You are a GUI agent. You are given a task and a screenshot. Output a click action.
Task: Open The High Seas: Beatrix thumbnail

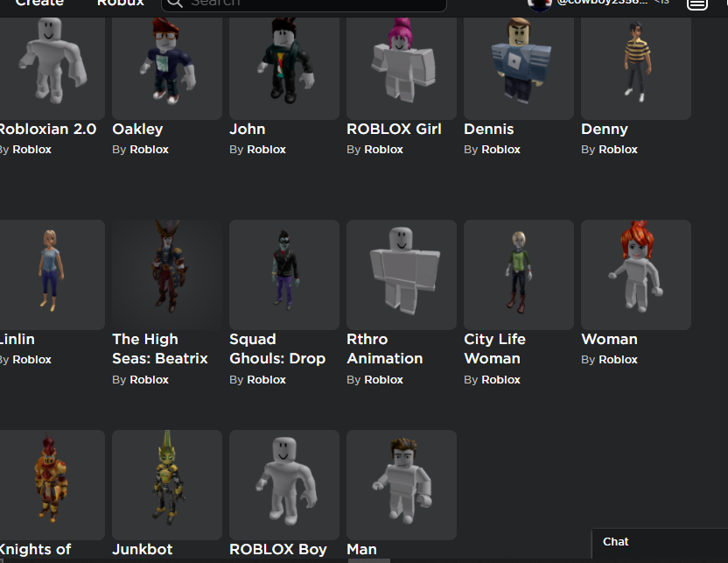[167, 275]
